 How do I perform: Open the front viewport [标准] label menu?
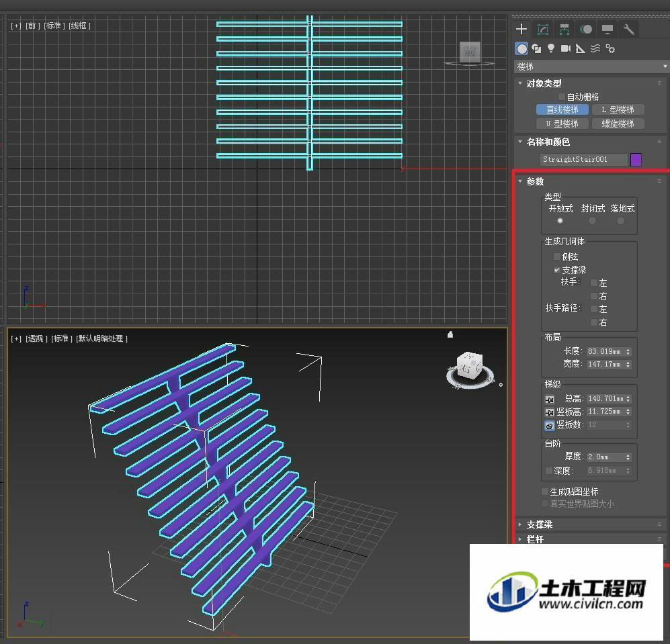click(54, 26)
